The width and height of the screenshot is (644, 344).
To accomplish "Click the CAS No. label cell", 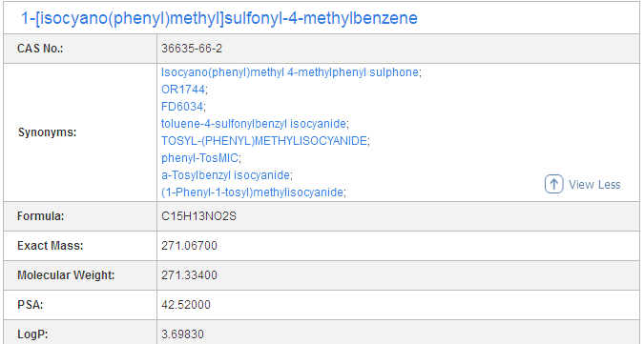I will (x=80, y=49).
